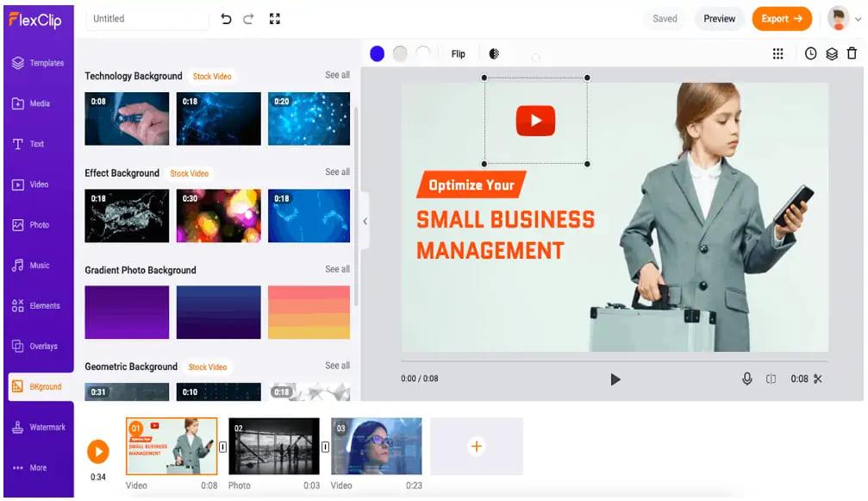Open the Watermark sidebar section
868x501 pixels.
(x=38, y=427)
